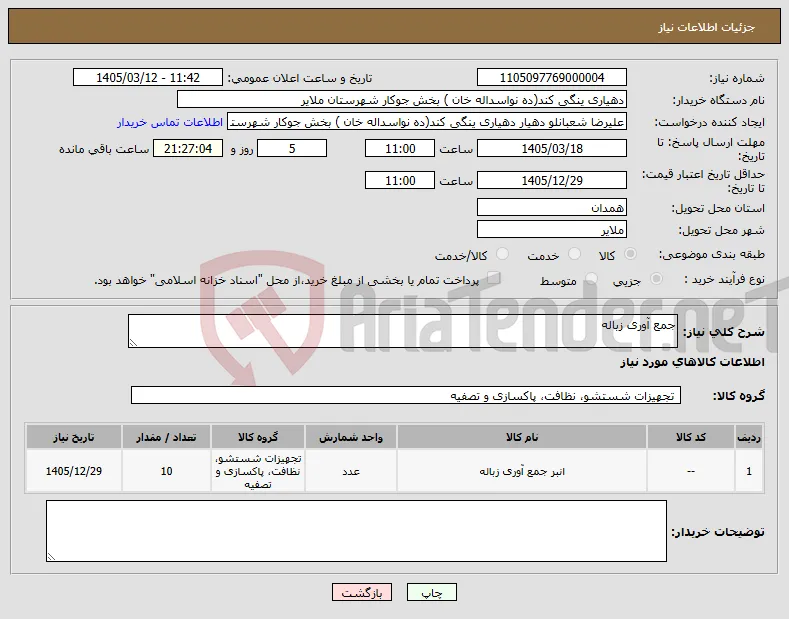Click the بازگشت (back) button
The image size is (789, 619).
click(361, 592)
